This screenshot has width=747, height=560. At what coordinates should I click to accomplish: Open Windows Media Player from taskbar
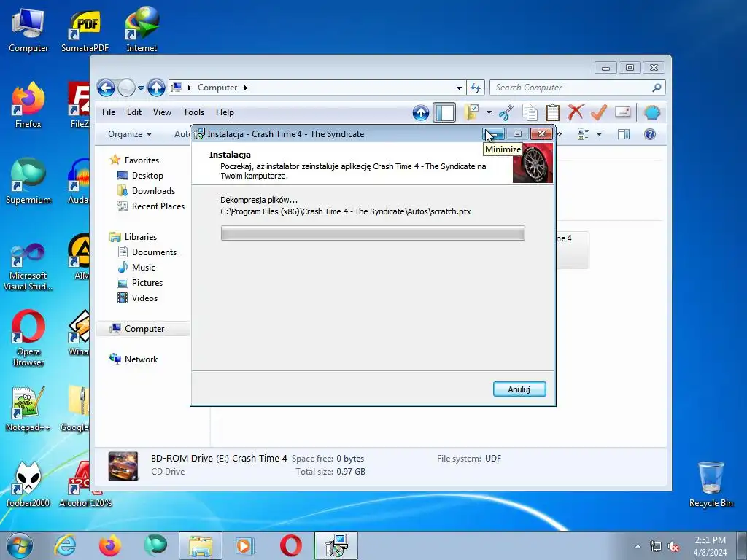(246, 545)
